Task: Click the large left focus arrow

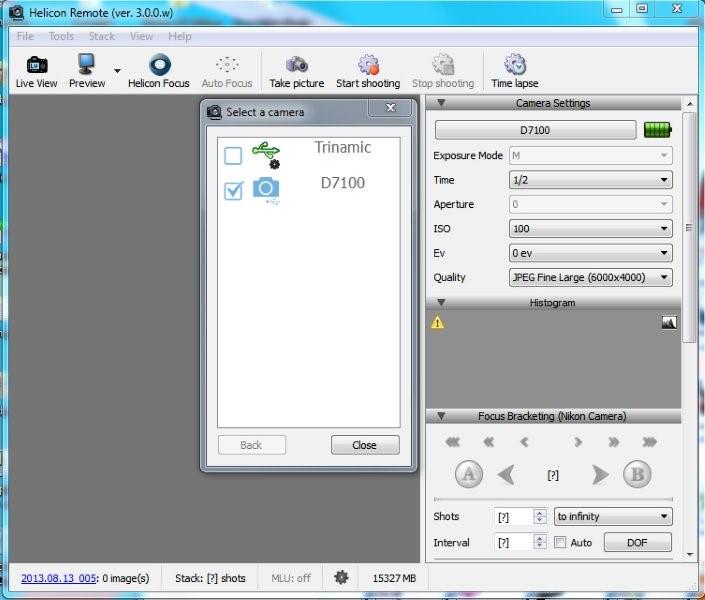Action: [506, 475]
